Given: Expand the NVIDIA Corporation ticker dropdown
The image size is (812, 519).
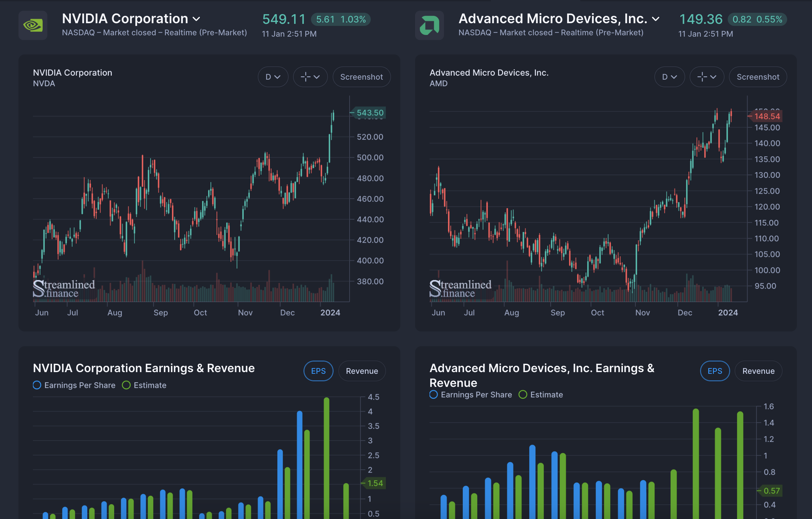Looking at the screenshot, I should (196, 19).
